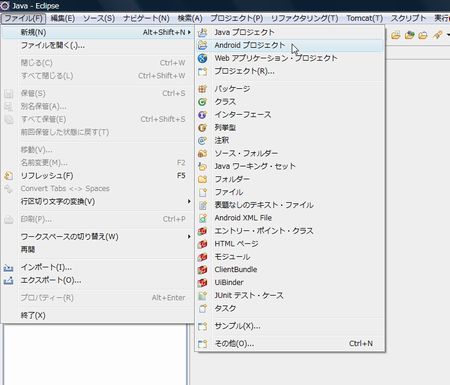Choose その他(O)... entry
This screenshot has width=450, height=385.
(290, 344)
